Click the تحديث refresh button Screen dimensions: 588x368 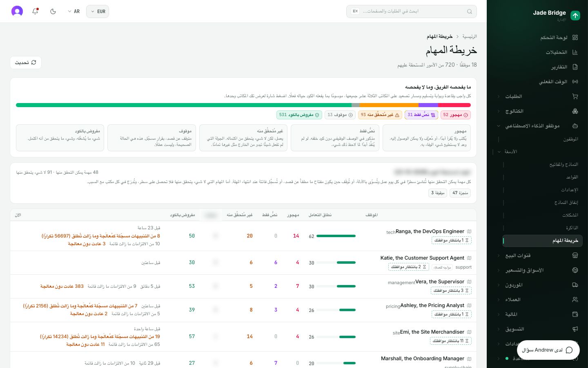pyautogui.click(x=26, y=63)
